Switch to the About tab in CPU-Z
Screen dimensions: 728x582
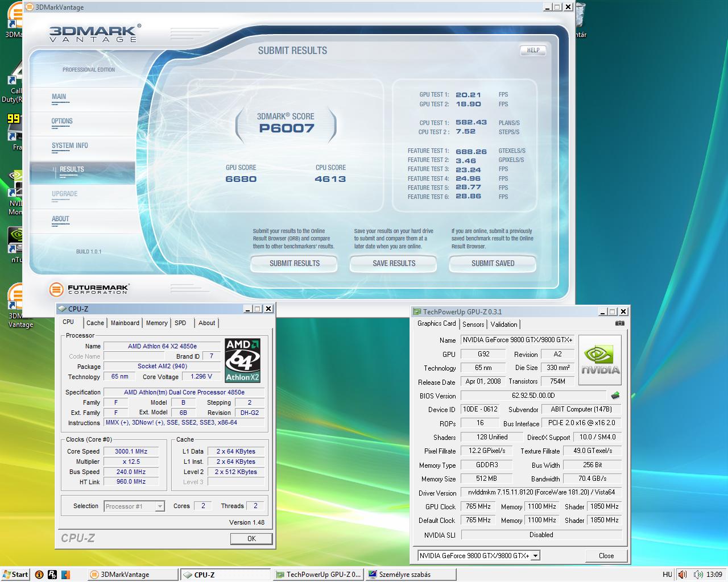point(207,323)
